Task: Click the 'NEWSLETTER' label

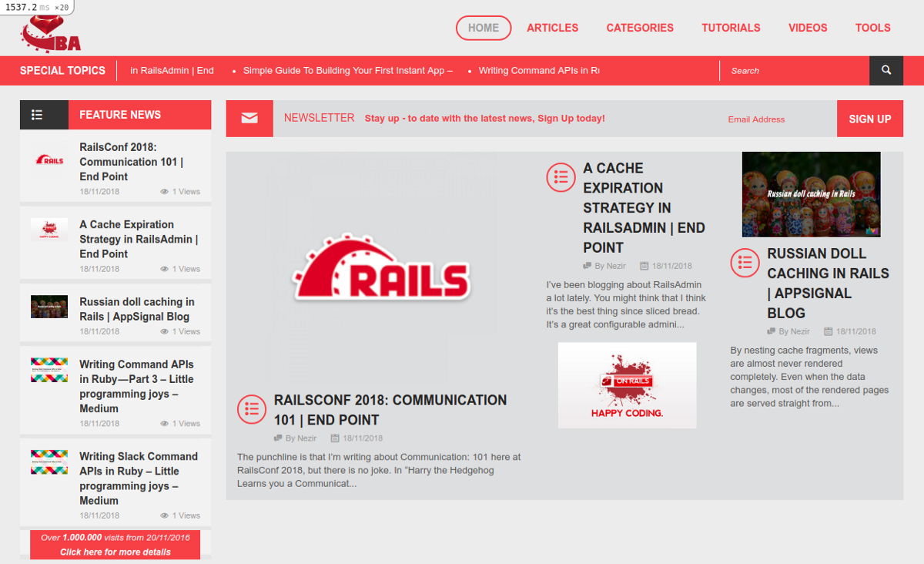Action: (319, 118)
